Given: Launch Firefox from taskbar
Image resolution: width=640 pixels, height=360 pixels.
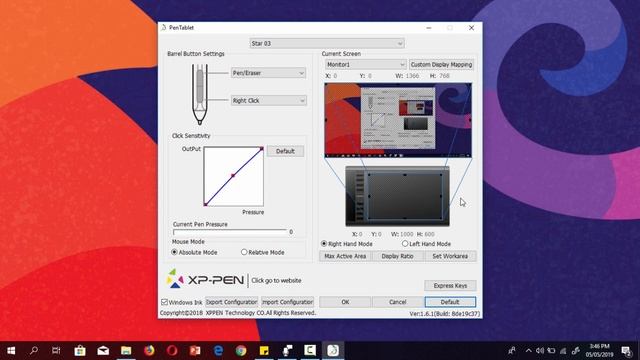Looking at the screenshot, I should 149,351.
